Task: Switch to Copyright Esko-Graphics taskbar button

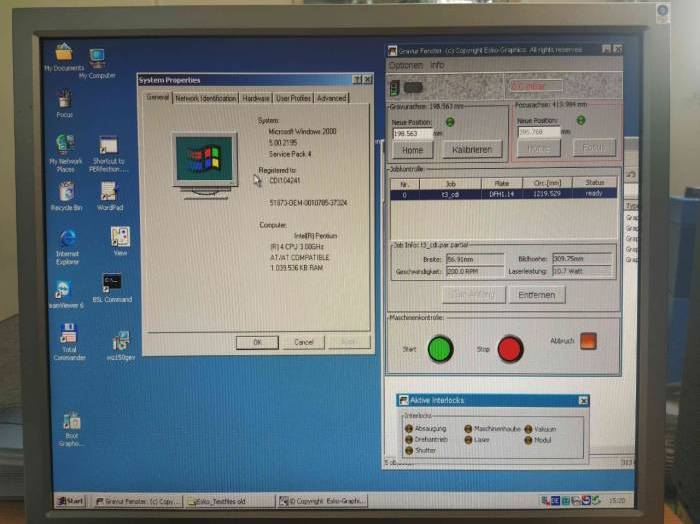Action: tap(321, 501)
